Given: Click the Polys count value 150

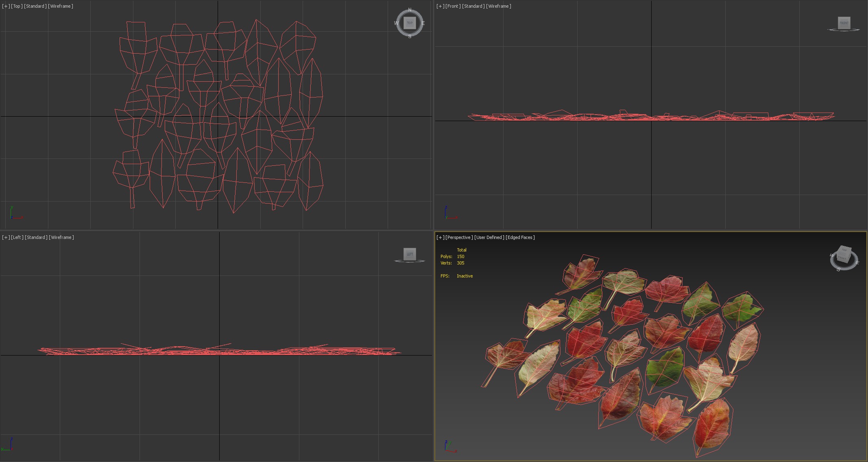Looking at the screenshot, I should tap(460, 256).
